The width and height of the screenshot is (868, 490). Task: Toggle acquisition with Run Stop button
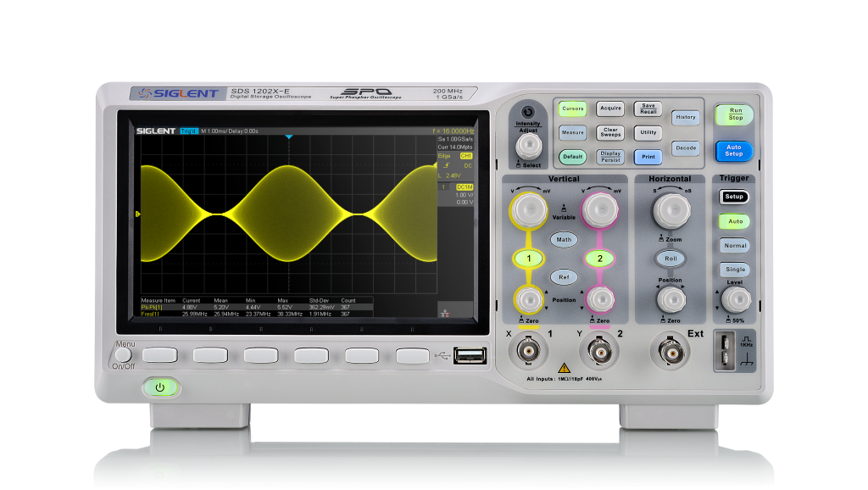(x=735, y=114)
